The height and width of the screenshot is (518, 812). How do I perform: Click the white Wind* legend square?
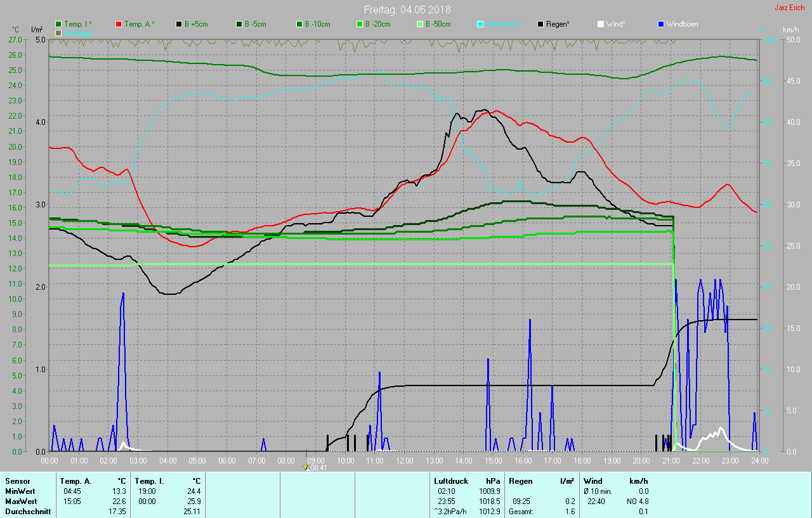point(601,24)
